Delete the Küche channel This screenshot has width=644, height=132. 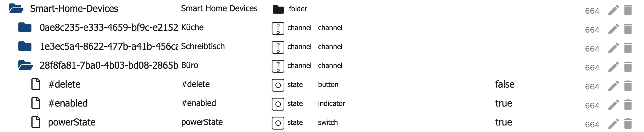click(x=628, y=29)
